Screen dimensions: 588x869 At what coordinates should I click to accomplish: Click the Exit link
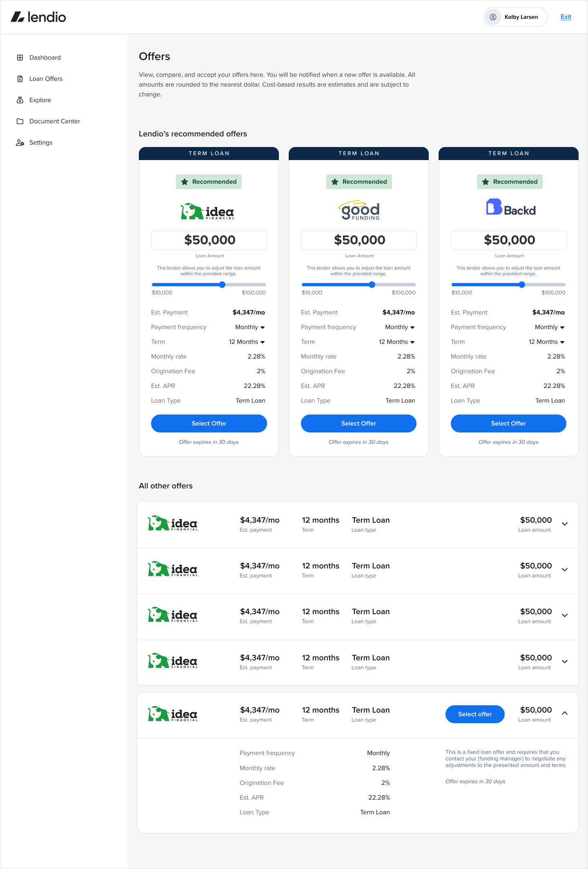coord(566,17)
